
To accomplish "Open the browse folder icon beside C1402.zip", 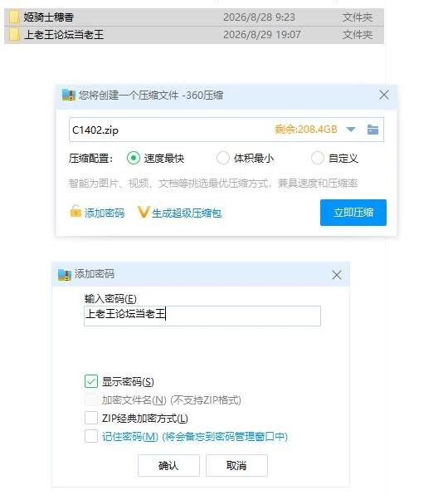I will click(x=373, y=130).
